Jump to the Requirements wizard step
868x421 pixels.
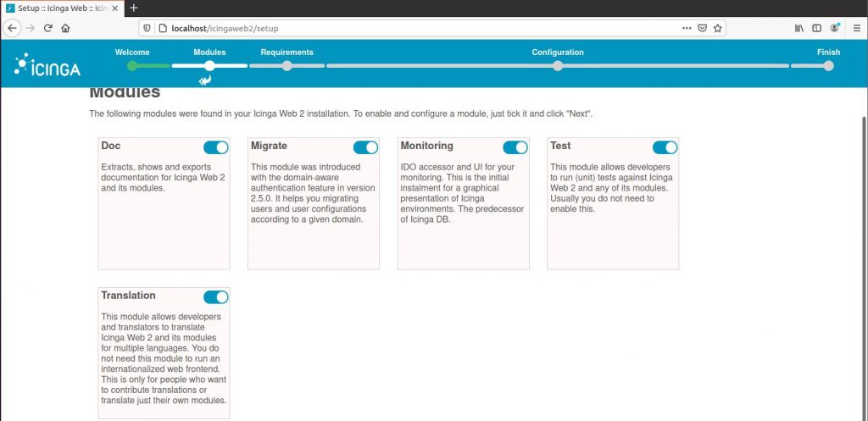pyautogui.click(x=287, y=52)
